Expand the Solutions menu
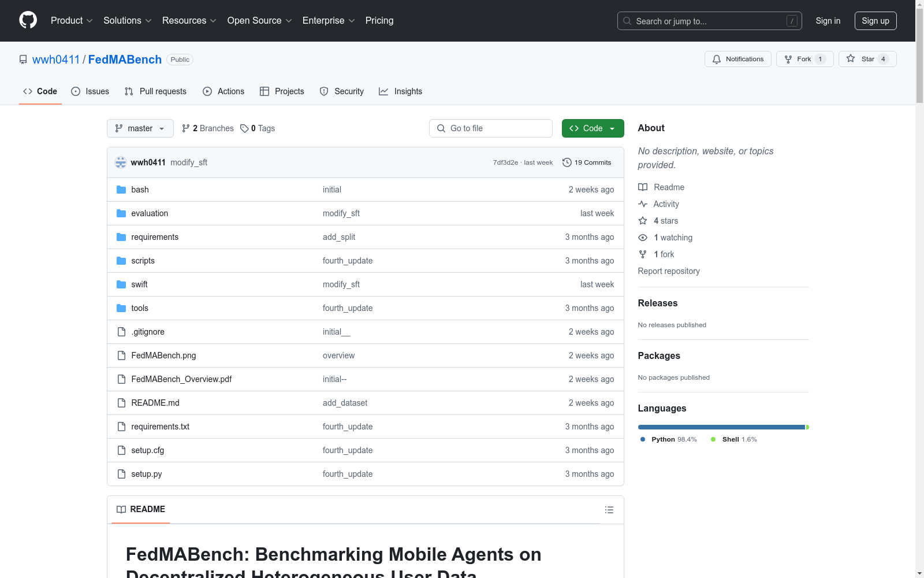Image resolution: width=924 pixels, height=578 pixels. [128, 21]
